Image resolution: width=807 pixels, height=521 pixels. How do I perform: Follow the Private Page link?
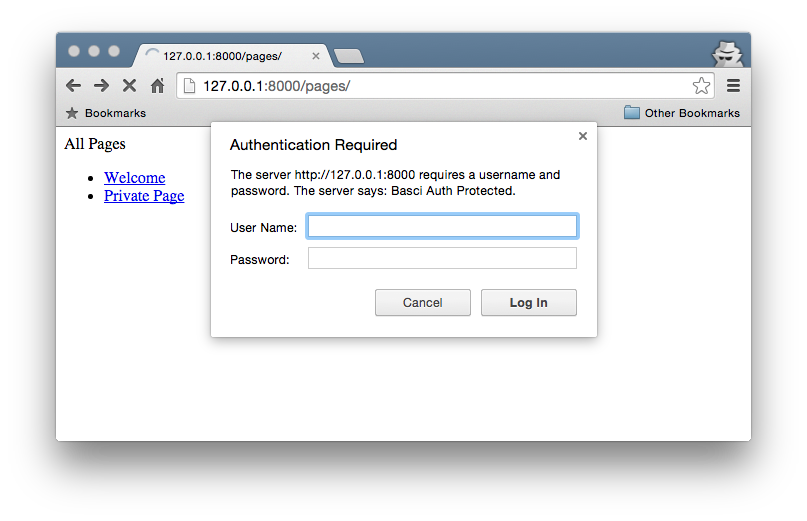coord(144,196)
